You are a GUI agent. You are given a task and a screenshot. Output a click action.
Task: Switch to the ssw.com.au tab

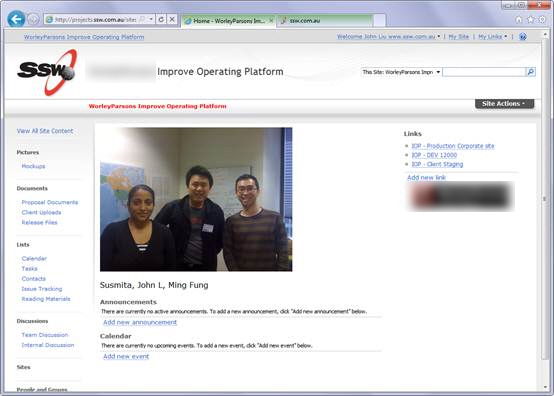325,21
